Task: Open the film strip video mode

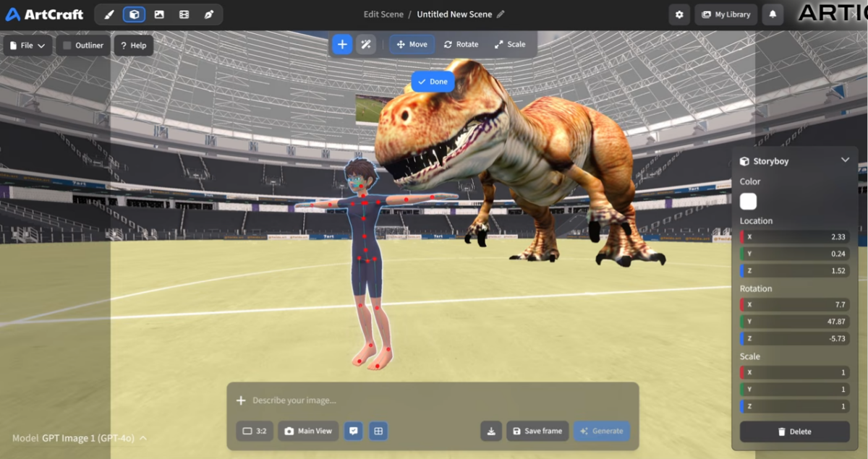Action: tap(184, 14)
